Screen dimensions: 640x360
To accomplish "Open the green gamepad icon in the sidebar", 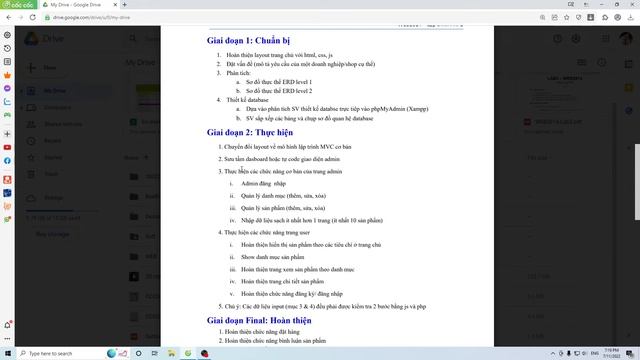I will pyautogui.click(x=7, y=115).
